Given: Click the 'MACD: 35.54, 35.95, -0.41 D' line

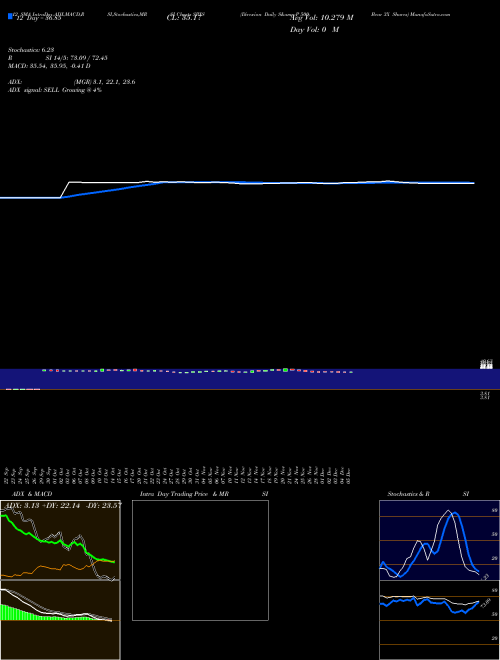Looking at the screenshot, I should (x=49, y=66).
